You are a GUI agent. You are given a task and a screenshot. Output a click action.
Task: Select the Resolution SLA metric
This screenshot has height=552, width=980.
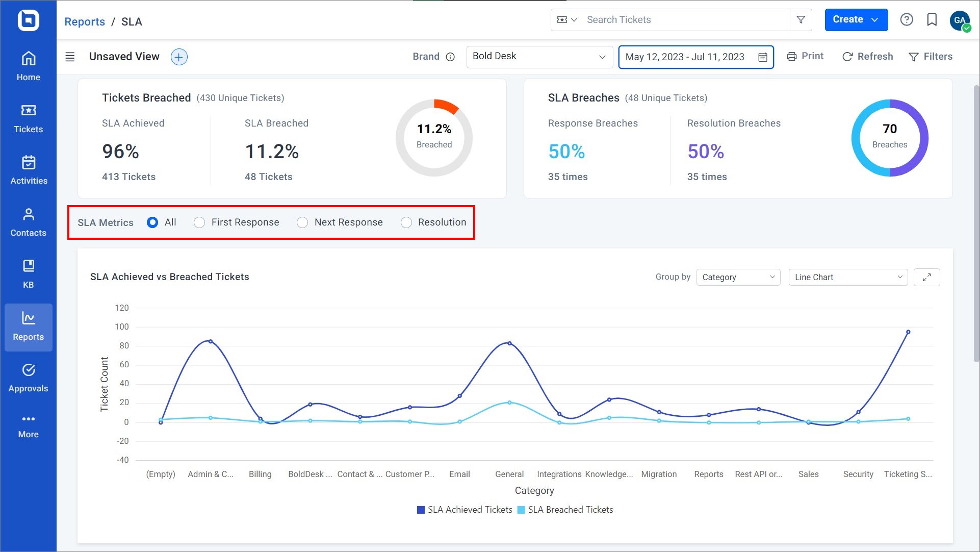pos(406,222)
